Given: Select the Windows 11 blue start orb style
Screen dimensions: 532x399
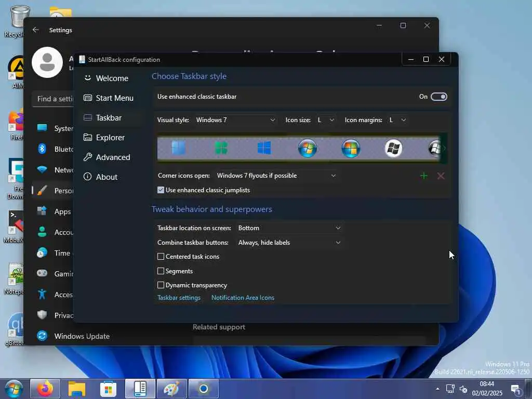Looking at the screenshot, I should pyautogui.click(x=179, y=148).
